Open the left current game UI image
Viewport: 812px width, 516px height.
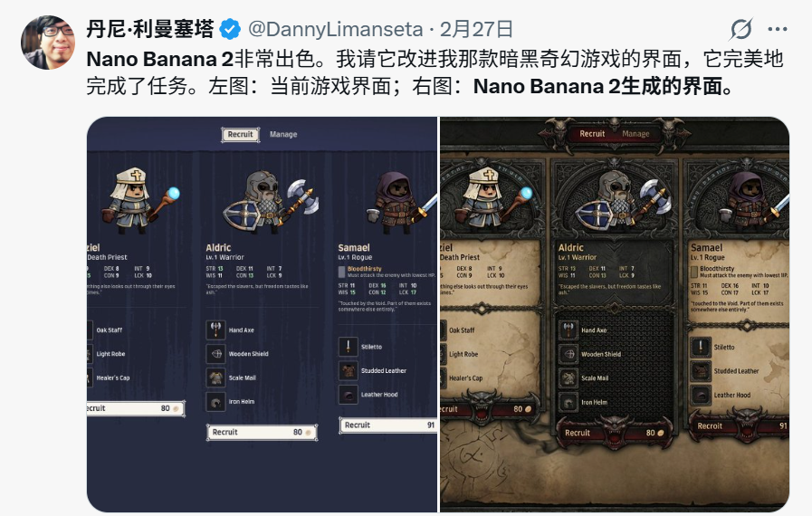tap(262, 314)
